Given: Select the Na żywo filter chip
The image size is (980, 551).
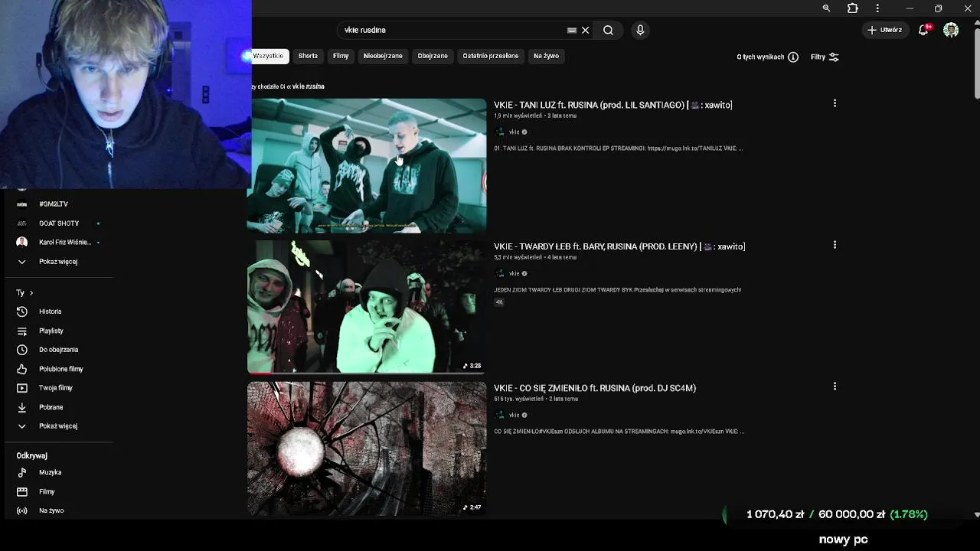Looking at the screenshot, I should (546, 56).
